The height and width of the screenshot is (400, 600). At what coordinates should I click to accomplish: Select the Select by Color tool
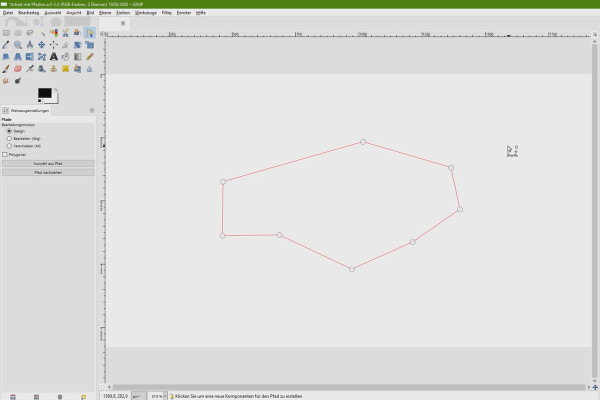pos(54,33)
